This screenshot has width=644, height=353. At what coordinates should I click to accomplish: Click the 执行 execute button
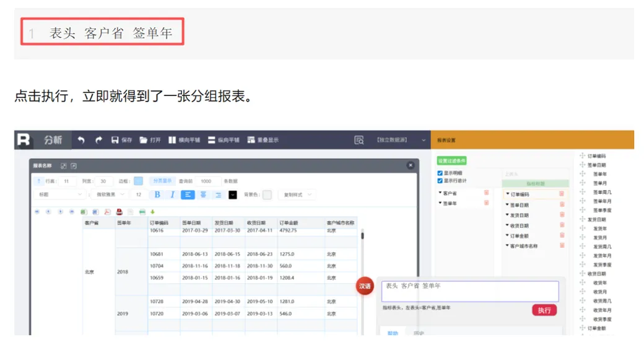(x=544, y=310)
